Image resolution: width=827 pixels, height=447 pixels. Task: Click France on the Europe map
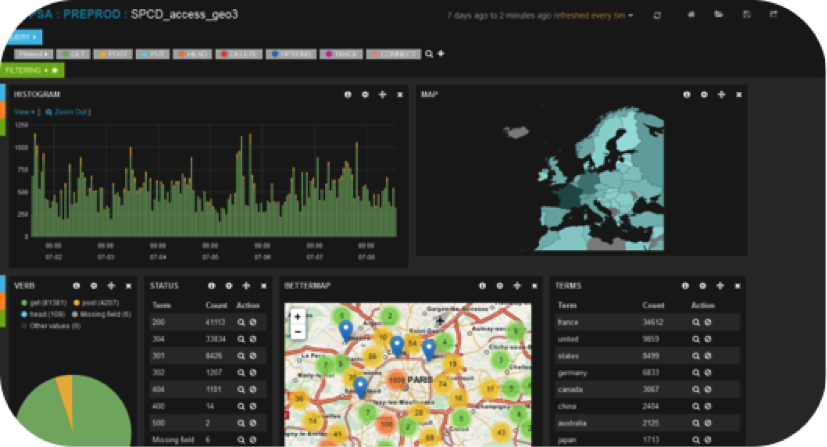click(x=569, y=196)
